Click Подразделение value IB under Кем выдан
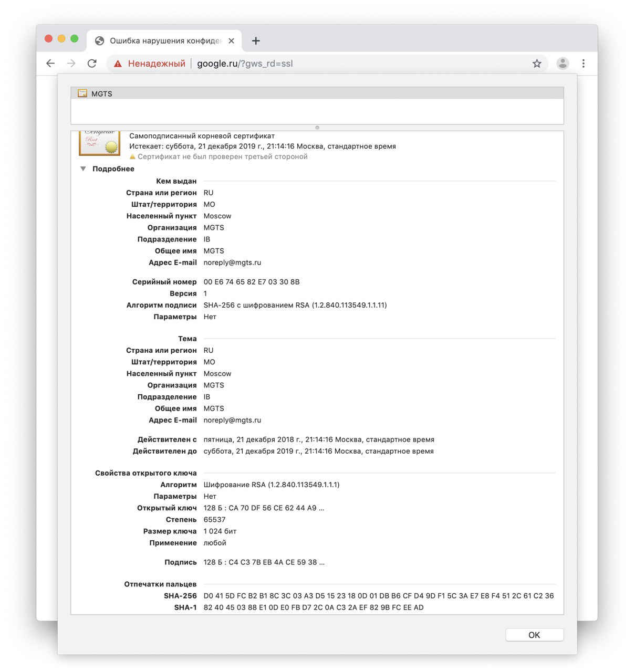Image resolution: width=634 pixels, height=672 pixels. 207,239
